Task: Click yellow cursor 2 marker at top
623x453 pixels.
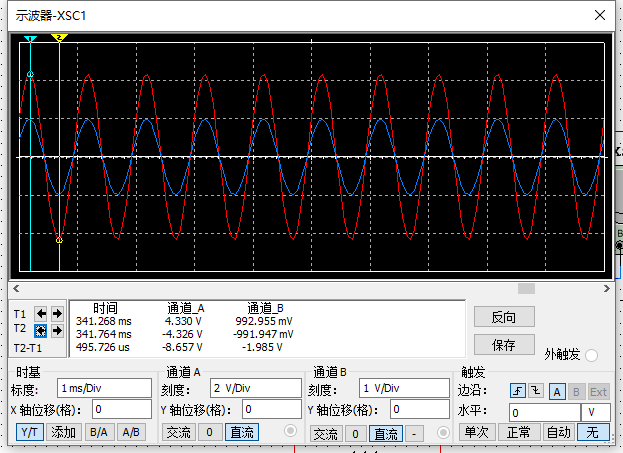Action: point(59,38)
